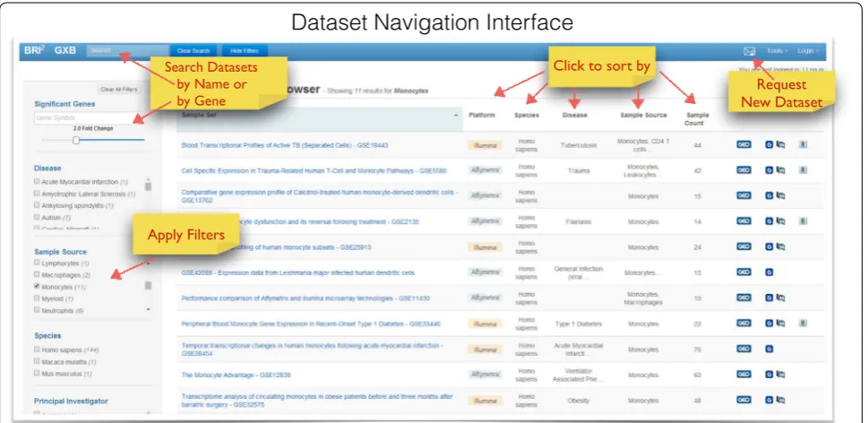The height and width of the screenshot is (423, 868).
Task: Click stacked pages icon in GSE11430 row
Action: 780,298
